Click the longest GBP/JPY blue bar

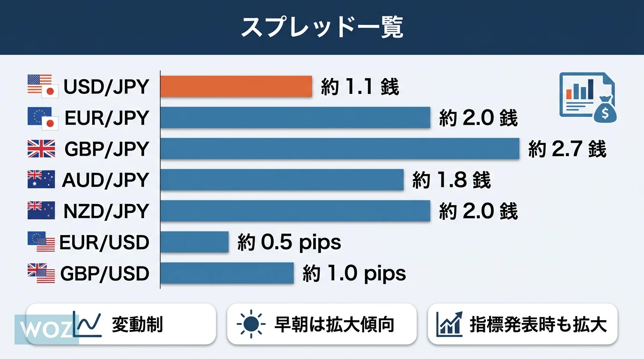point(340,149)
